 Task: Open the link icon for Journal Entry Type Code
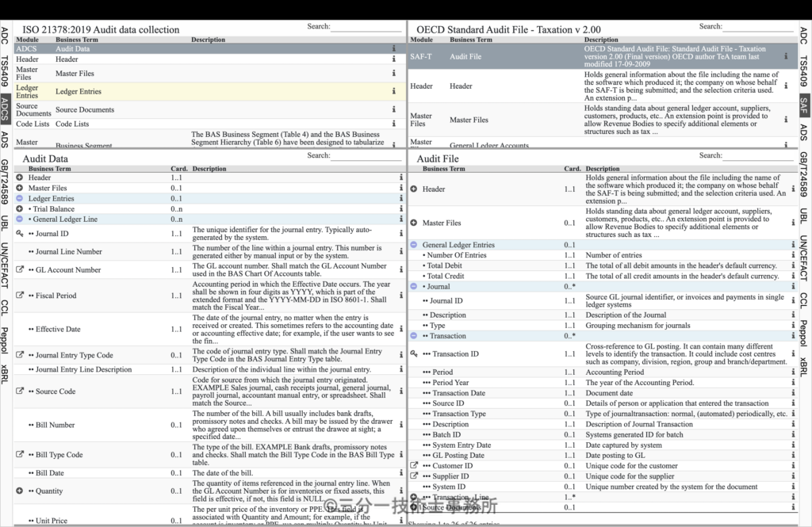[20, 354]
